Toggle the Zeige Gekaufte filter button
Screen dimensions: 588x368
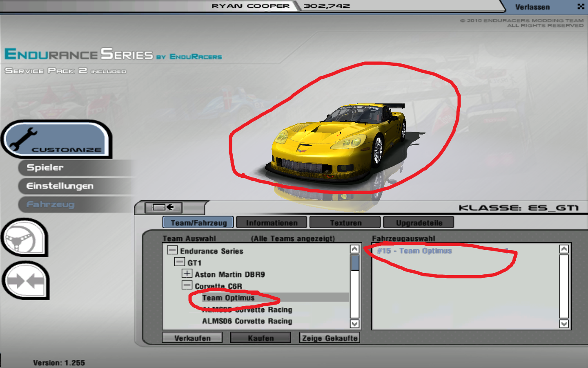(330, 338)
